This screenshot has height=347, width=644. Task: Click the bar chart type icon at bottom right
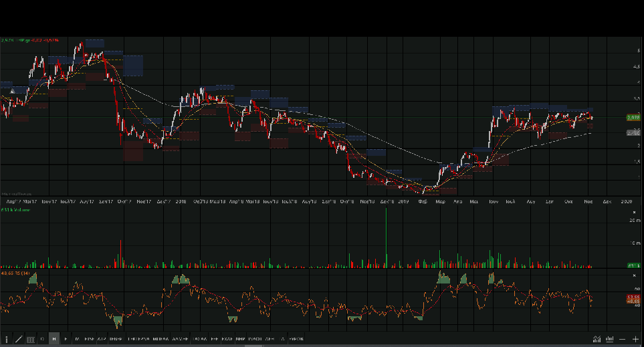click(x=609, y=340)
